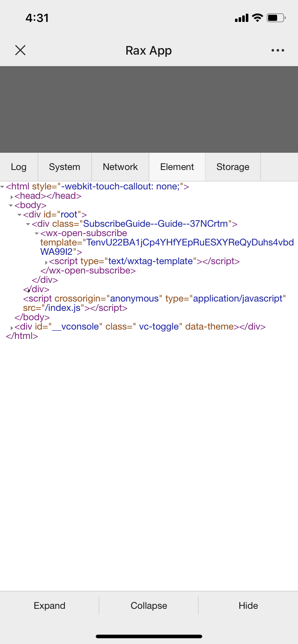Viewport: 298px width, 644px height.
Task: Expand the __vconsole div node arrow
Action: point(12,327)
